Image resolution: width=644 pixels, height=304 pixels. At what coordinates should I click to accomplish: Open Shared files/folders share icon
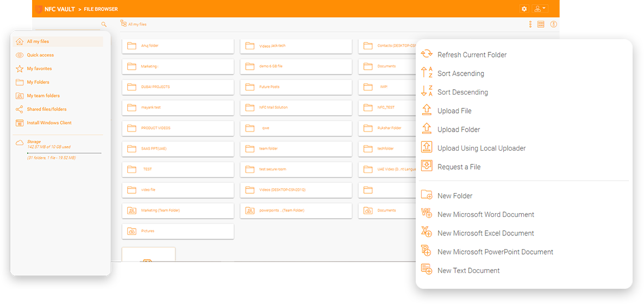[20, 109]
